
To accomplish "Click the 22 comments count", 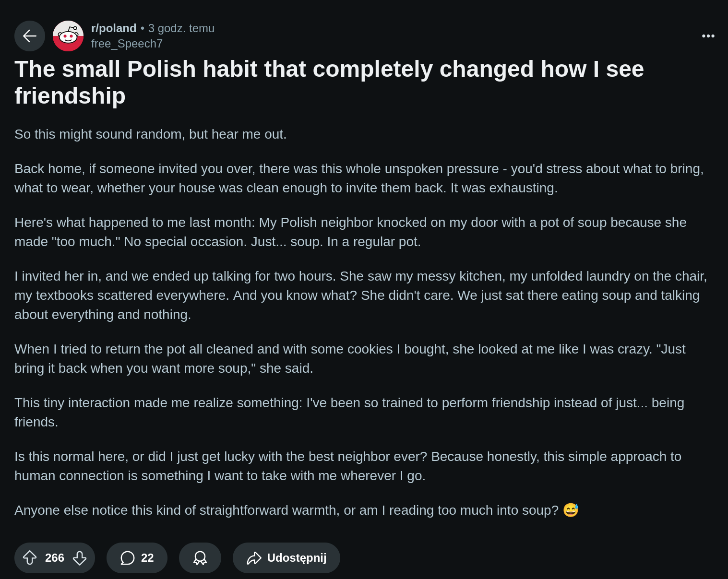I will coord(147,558).
